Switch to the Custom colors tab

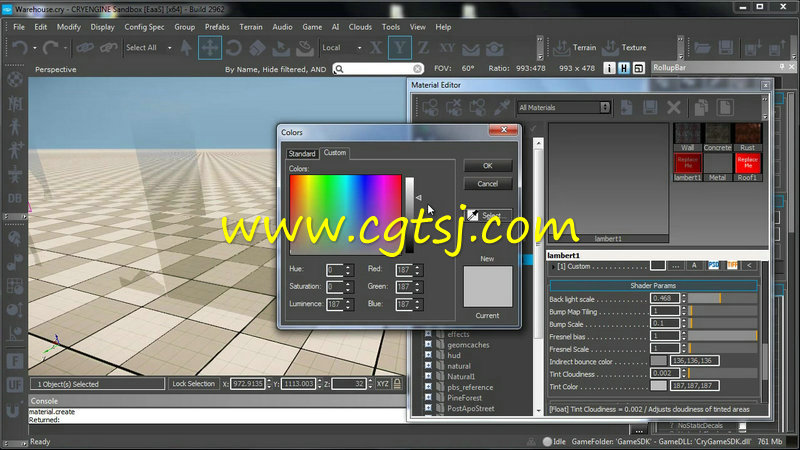335,153
